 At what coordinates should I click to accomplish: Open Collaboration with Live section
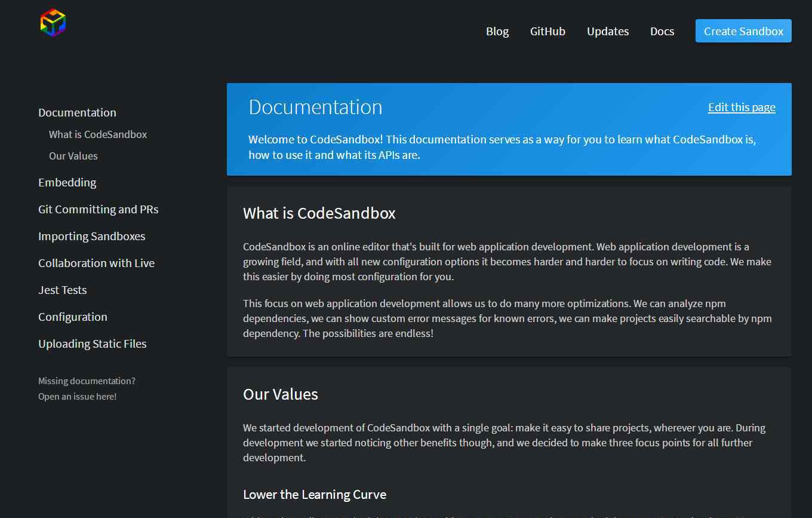point(96,263)
